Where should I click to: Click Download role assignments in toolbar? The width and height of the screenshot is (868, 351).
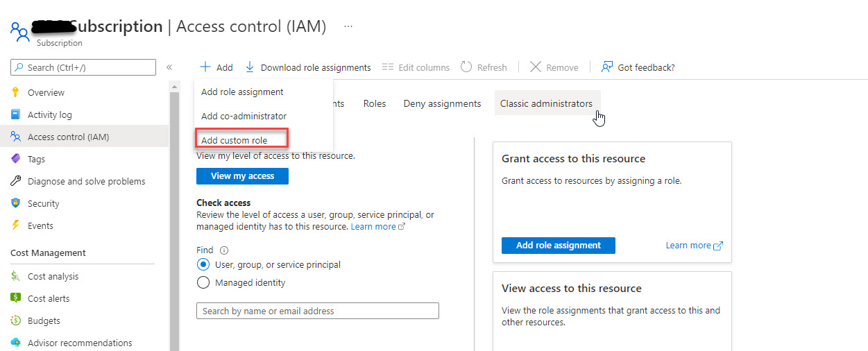click(x=308, y=67)
